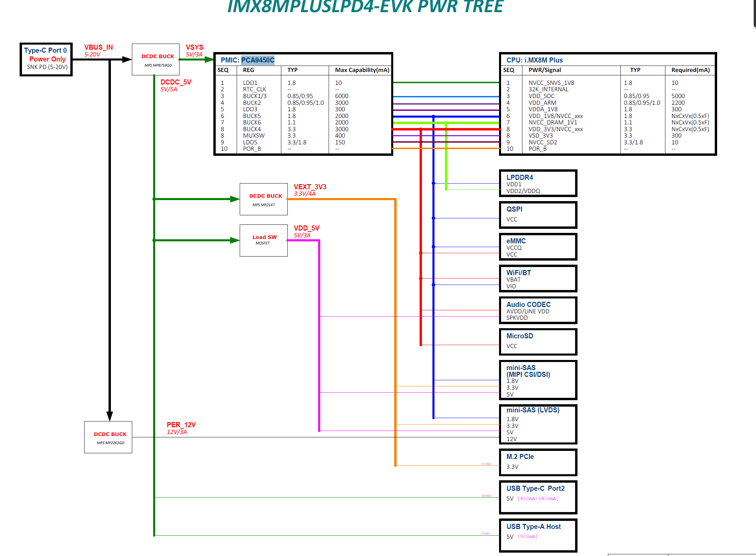Click the Audio CODEC block
This screenshot has height=556, width=756.
538,310
